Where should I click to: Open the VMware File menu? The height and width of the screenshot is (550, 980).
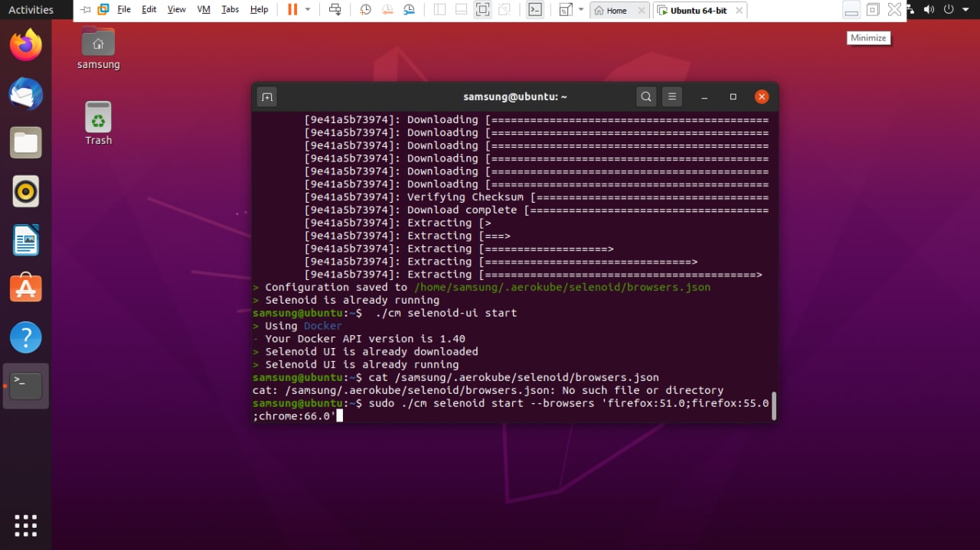124,10
